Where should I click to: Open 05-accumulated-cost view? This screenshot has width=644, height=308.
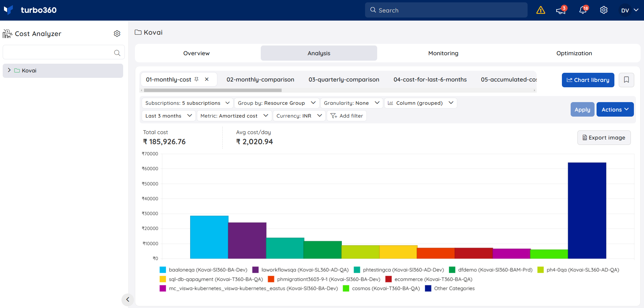(509, 80)
